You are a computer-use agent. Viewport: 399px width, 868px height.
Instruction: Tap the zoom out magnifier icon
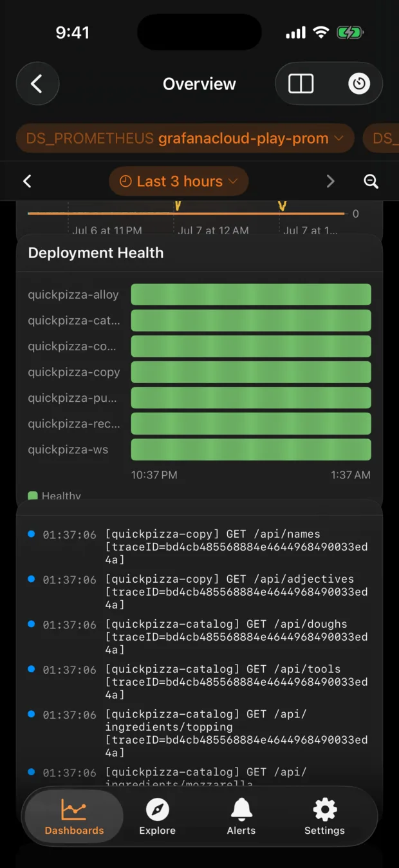371,182
